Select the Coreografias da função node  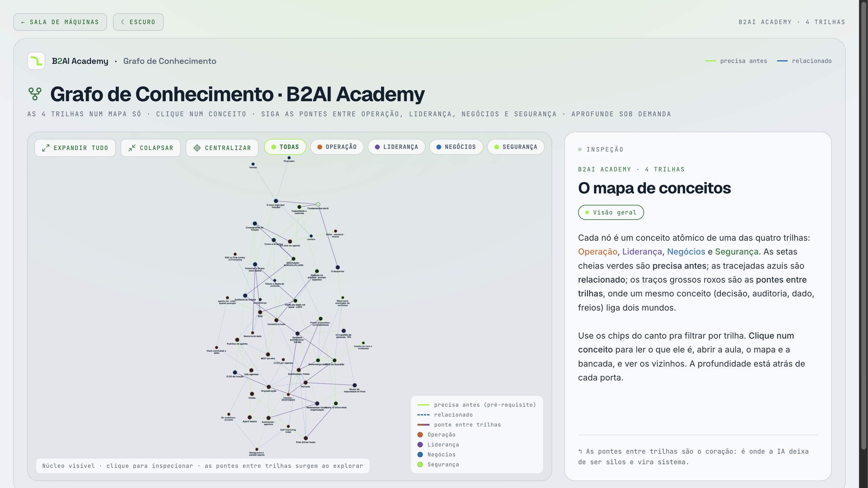[x=255, y=224]
